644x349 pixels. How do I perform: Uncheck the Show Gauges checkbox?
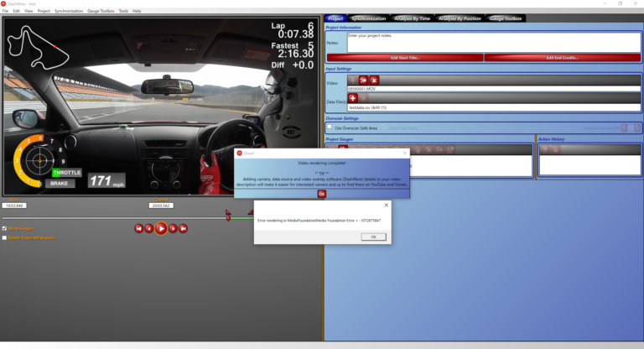[5, 228]
